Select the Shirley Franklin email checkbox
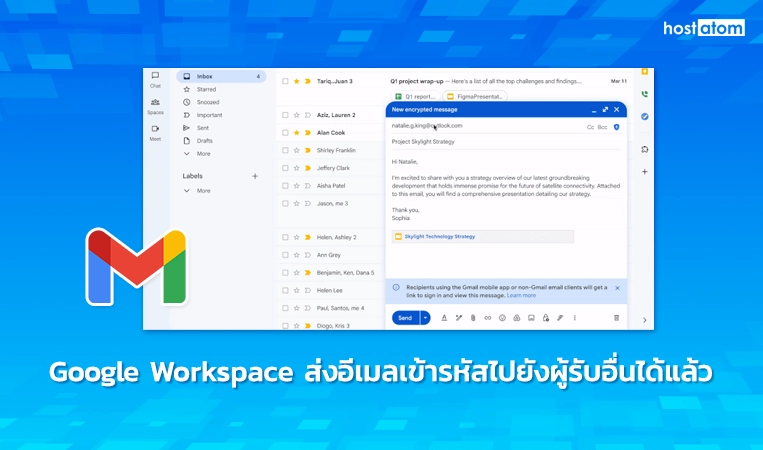Image resolution: width=763 pixels, height=450 pixels. point(285,150)
